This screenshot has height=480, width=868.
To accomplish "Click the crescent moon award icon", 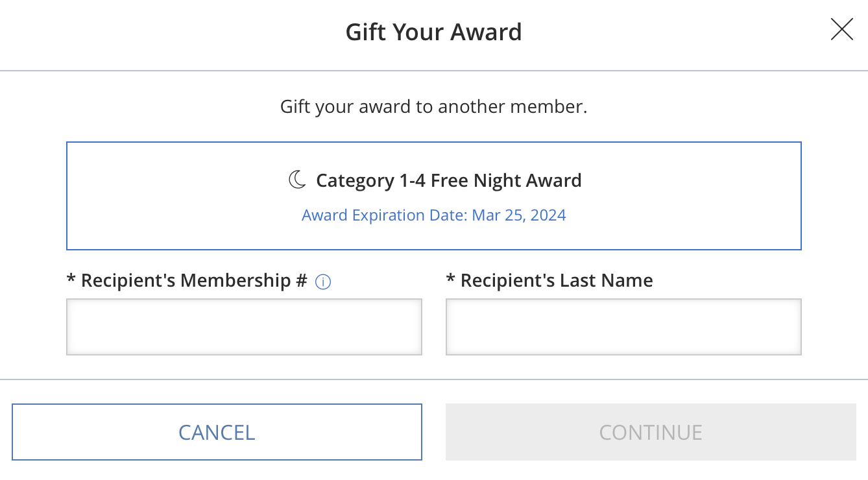I will [x=297, y=180].
